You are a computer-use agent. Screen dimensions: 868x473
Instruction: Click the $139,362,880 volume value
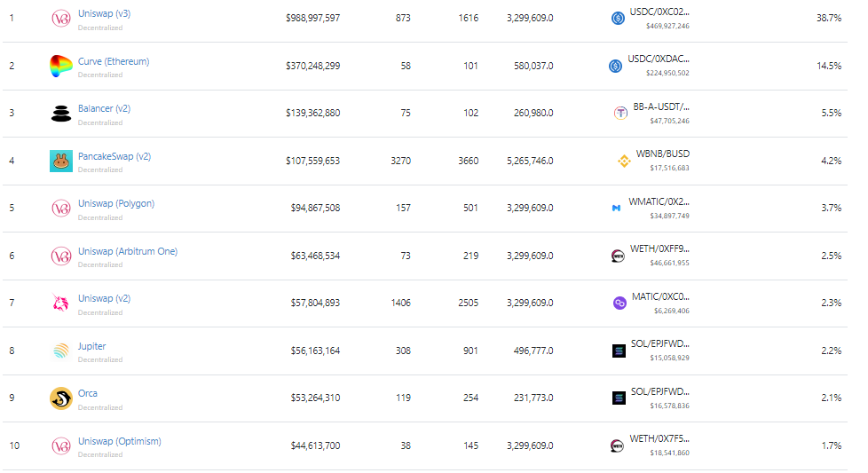[312, 113]
